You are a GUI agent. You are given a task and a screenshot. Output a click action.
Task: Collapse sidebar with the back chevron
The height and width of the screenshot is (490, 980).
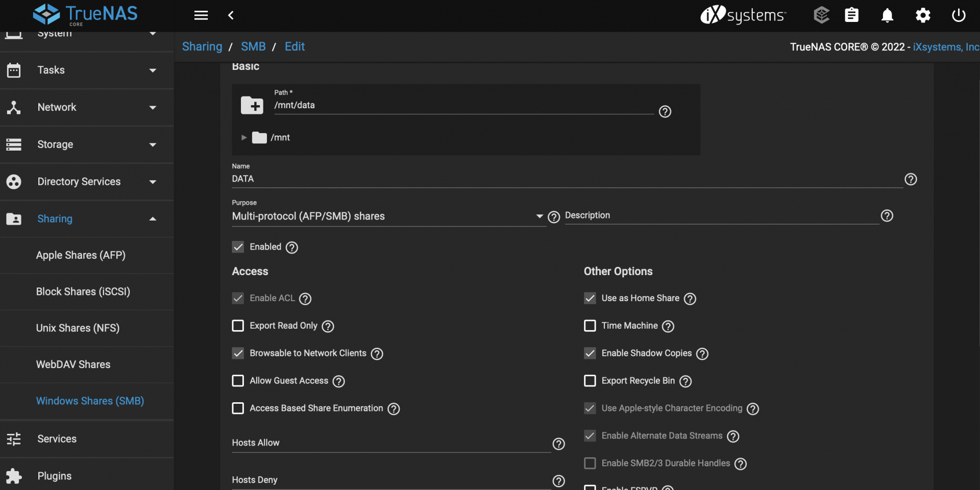231,15
